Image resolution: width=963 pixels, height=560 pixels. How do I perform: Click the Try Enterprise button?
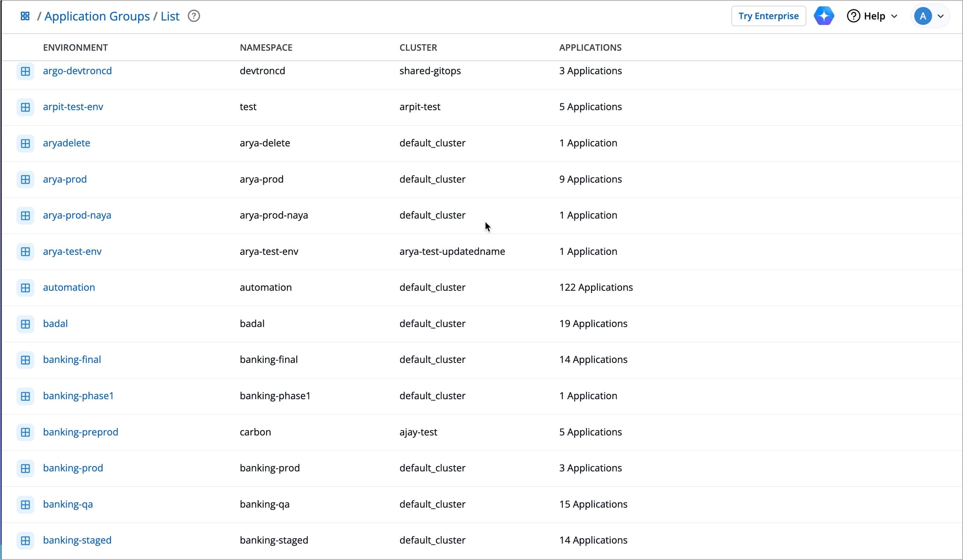click(x=768, y=16)
